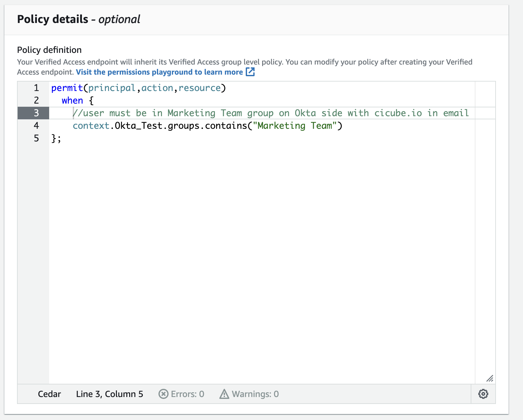Click the Warnings: 0 status indicator
523x420 pixels.
249,394
